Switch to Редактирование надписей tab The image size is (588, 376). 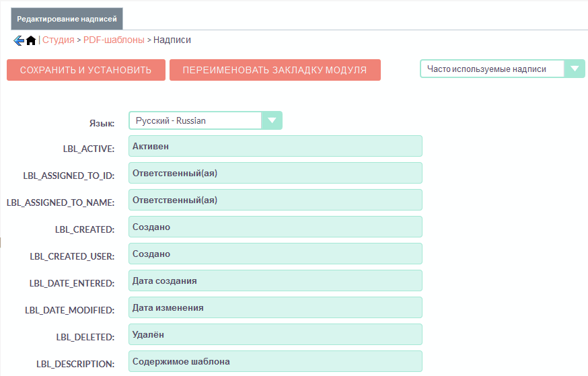[67, 19]
